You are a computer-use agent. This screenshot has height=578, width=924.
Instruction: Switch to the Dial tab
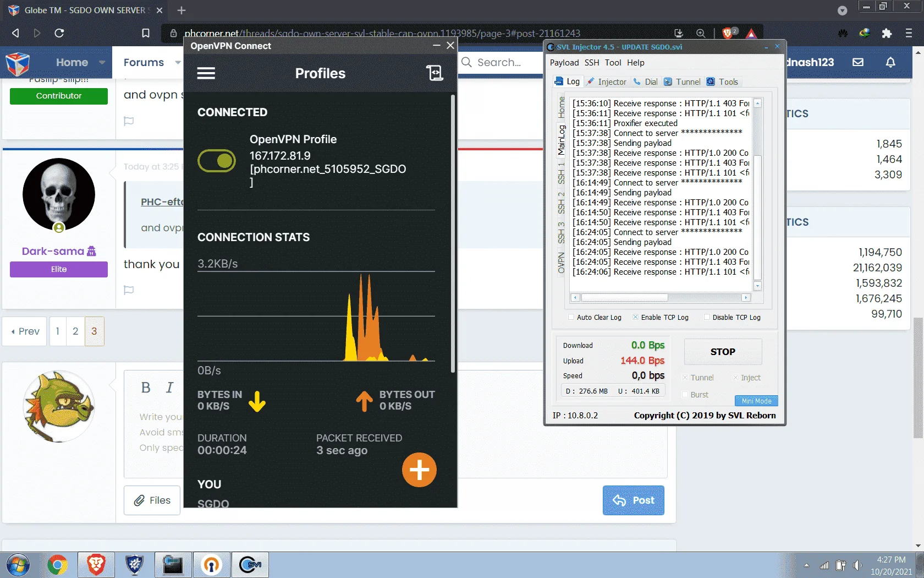(645, 81)
